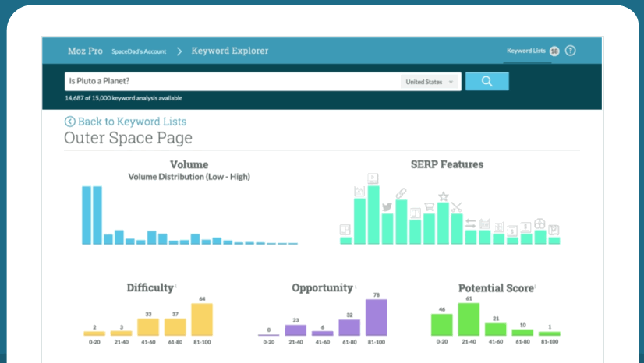Select the image pack SERP feature icon
The height and width of the screenshot is (363, 644).
coord(359,191)
